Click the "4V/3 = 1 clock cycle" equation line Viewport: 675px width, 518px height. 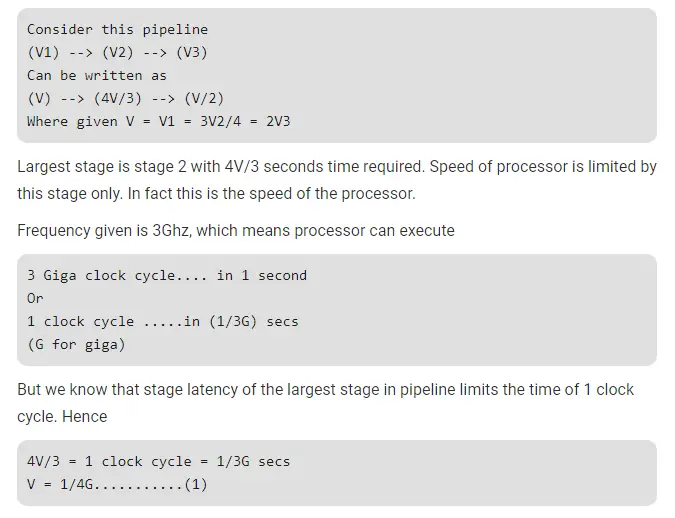(158, 461)
